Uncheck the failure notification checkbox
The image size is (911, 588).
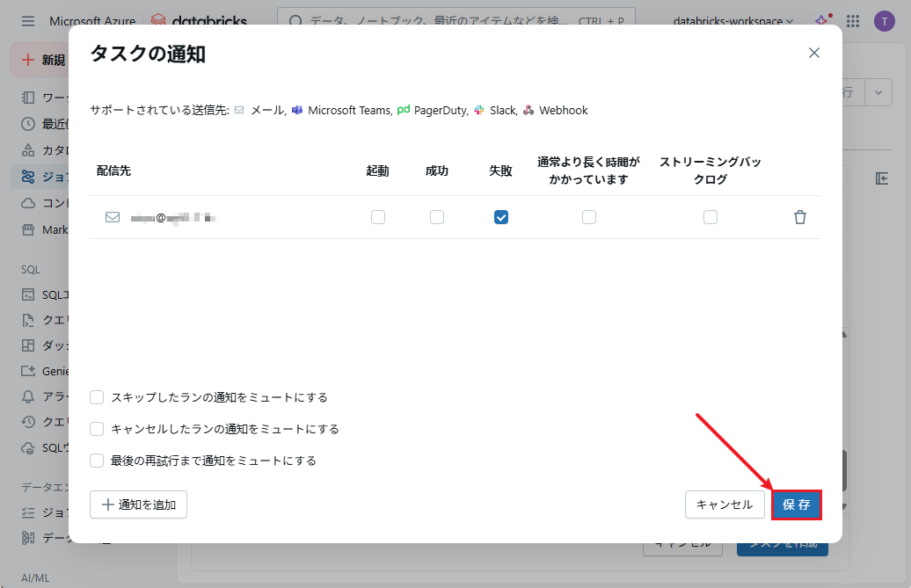pyautogui.click(x=500, y=217)
